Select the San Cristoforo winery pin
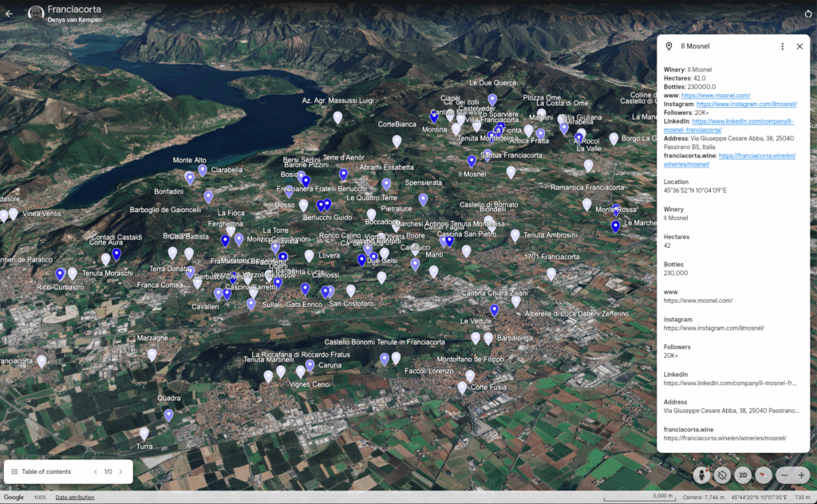The image size is (817, 504). tap(351, 290)
